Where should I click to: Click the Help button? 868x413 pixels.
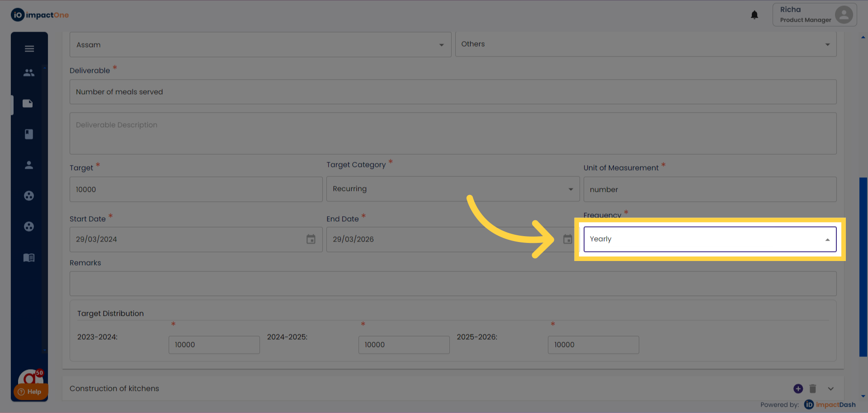coord(30,392)
